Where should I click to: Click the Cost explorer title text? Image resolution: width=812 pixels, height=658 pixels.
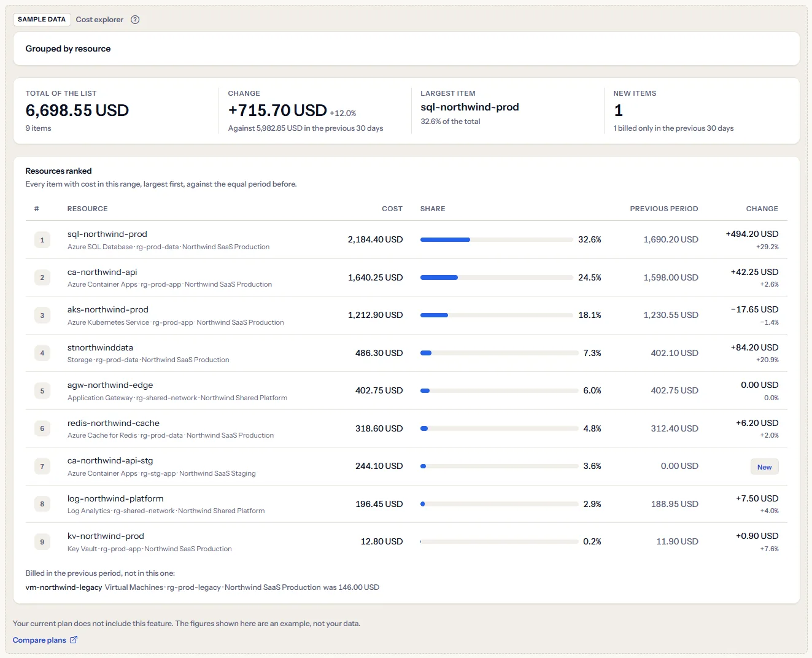click(x=99, y=20)
